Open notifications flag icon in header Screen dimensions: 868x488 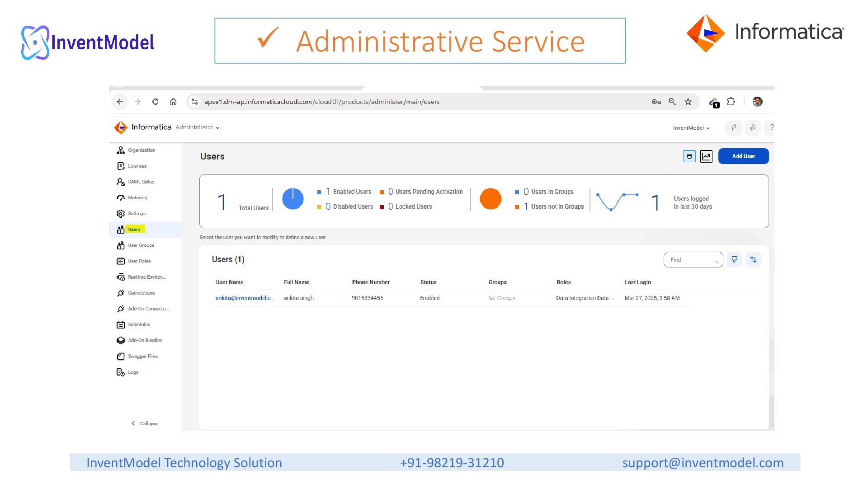click(x=734, y=128)
